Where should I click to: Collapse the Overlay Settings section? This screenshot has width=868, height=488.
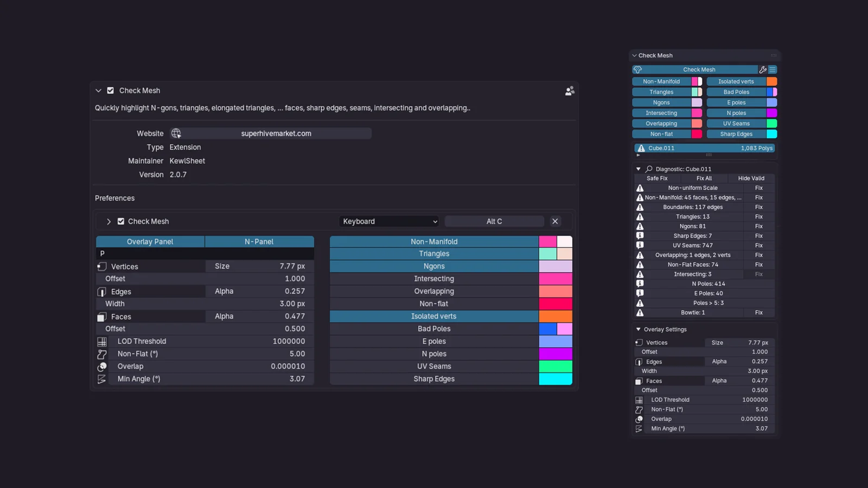pos(639,329)
